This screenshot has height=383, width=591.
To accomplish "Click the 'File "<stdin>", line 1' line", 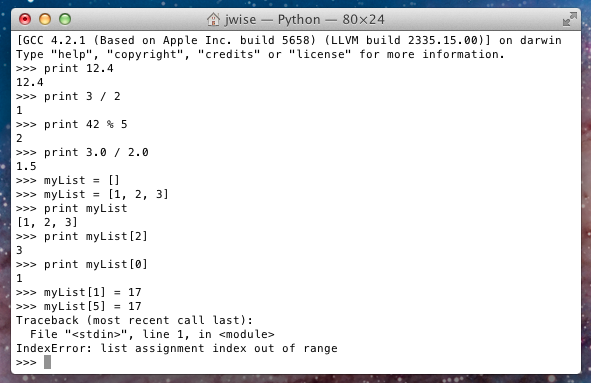I will (x=152, y=334).
